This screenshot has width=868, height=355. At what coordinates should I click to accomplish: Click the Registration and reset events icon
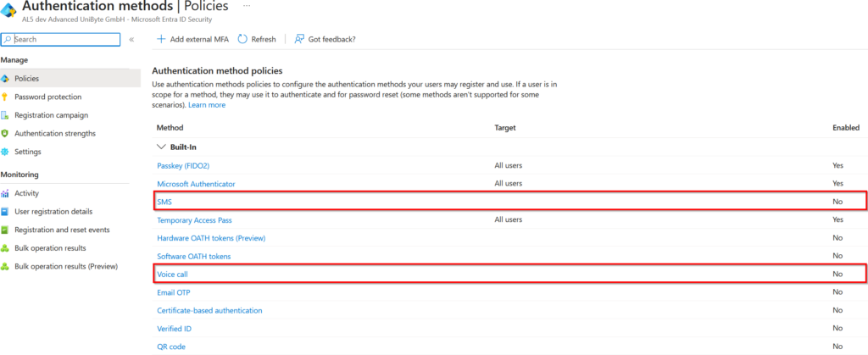(x=6, y=230)
